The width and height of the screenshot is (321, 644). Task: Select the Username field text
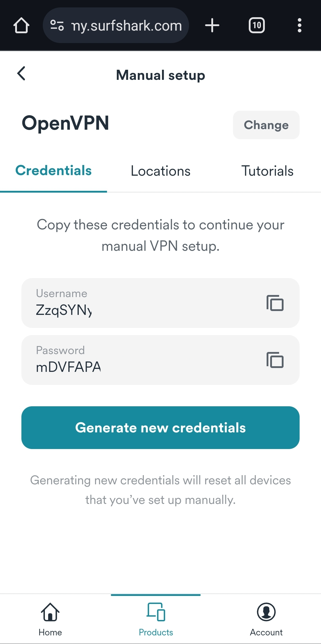click(x=64, y=310)
